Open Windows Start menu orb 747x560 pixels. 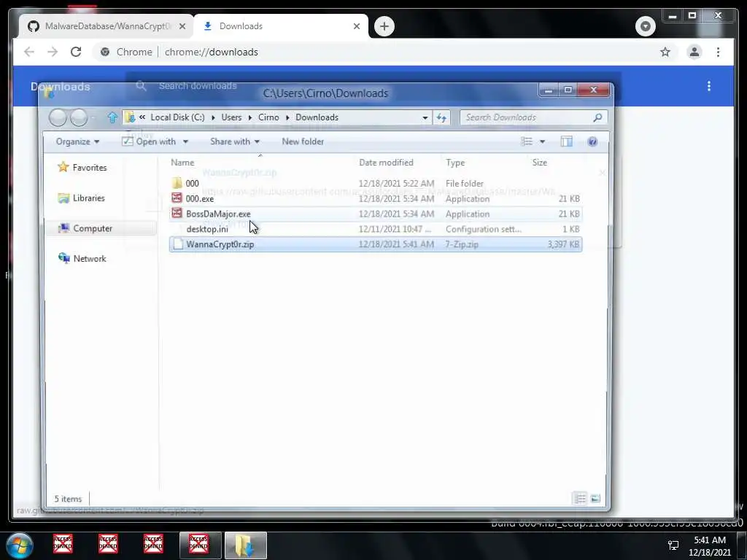point(20,545)
